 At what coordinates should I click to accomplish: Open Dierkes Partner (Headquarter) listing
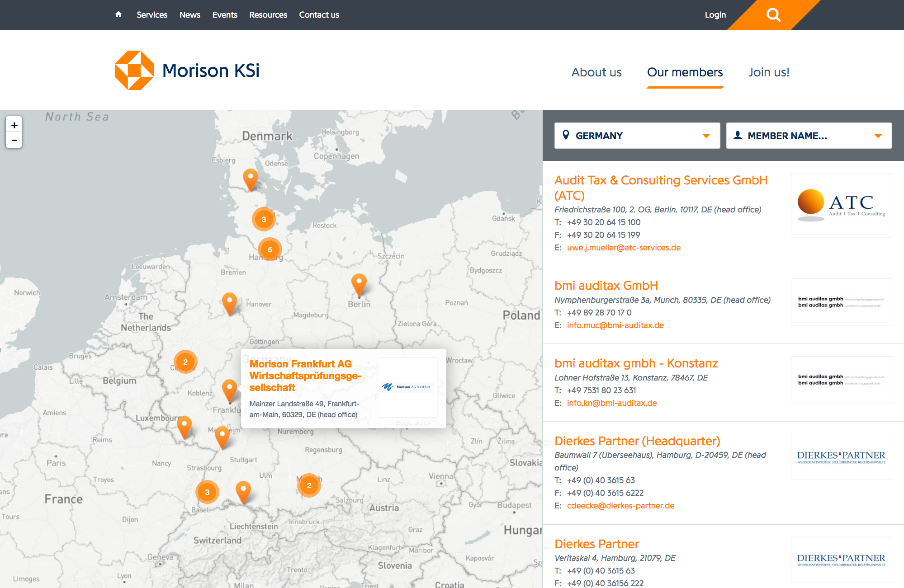(x=637, y=441)
